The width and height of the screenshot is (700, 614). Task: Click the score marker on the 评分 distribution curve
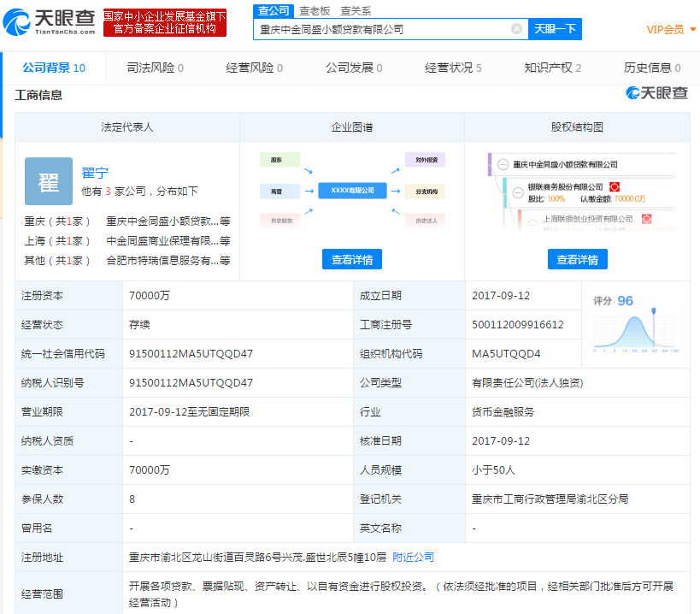pyautogui.click(x=654, y=310)
